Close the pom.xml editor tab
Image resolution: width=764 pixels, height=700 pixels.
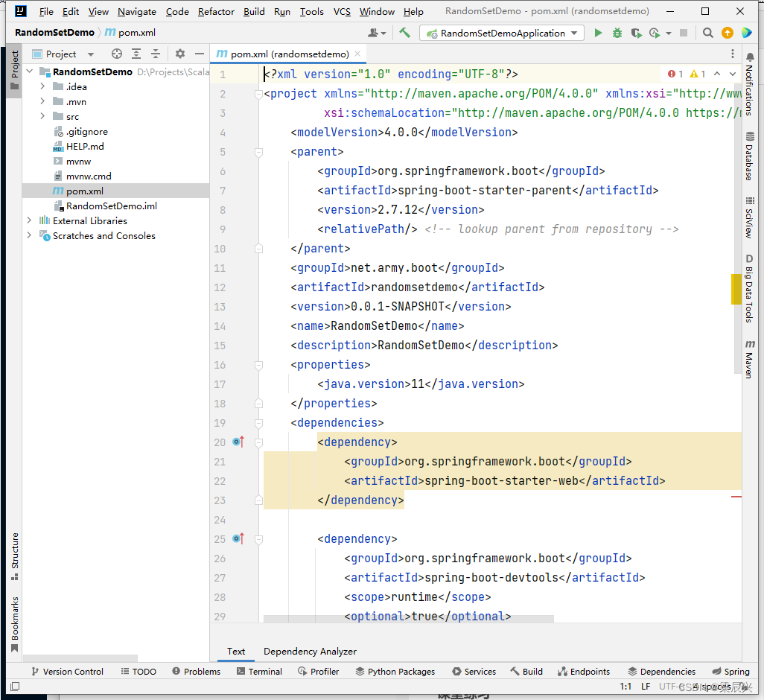[x=357, y=54]
